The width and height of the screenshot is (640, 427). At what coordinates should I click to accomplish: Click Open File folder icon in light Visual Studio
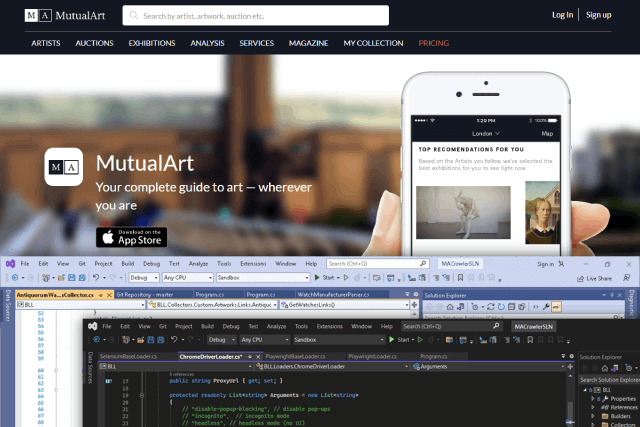(x=61, y=278)
